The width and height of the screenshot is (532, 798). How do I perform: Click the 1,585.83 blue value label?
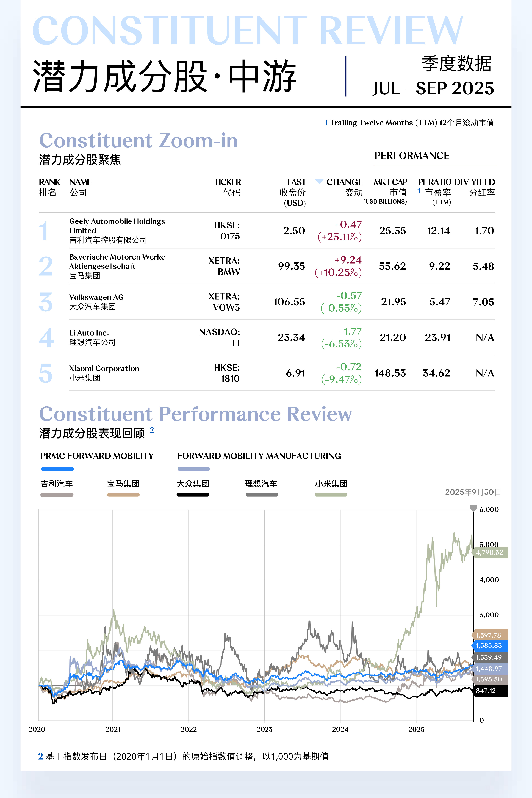(489, 646)
